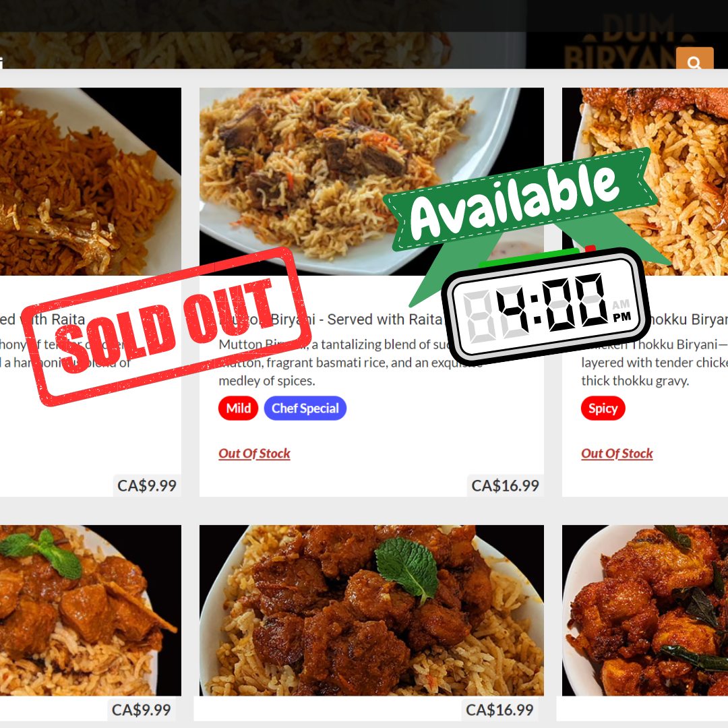Click the CA$9.99 price on the sold-out card
Viewport: 728px width, 728px height.
coord(147,485)
